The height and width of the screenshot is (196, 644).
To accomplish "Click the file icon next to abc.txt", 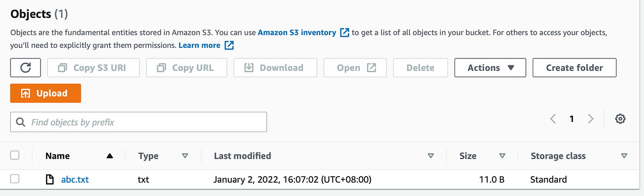I will point(50,179).
